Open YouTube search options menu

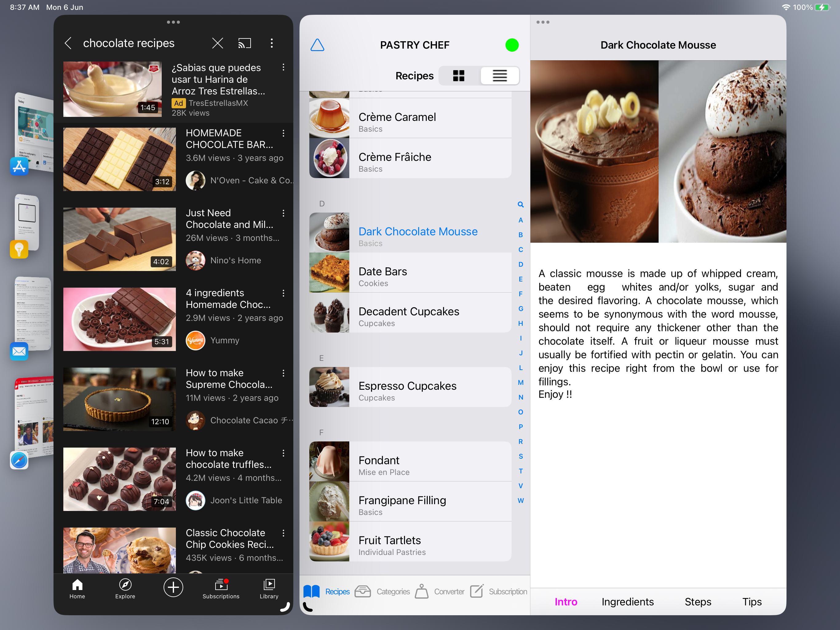pyautogui.click(x=271, y=43)
